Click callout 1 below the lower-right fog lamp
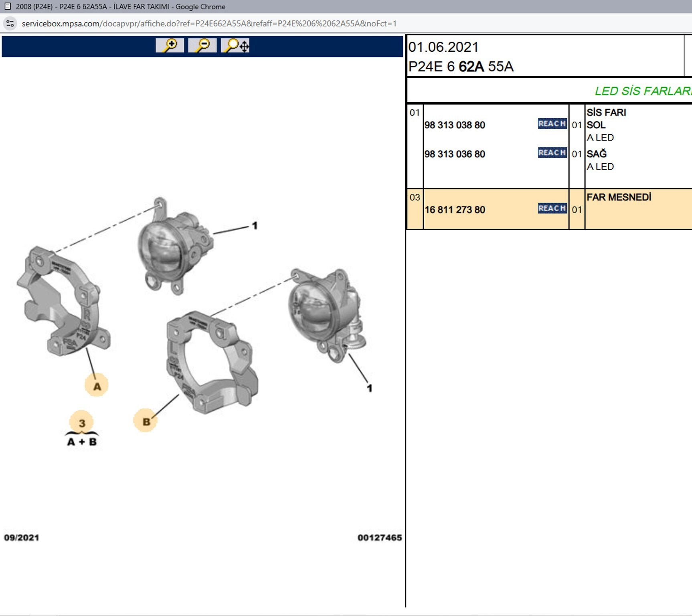The image size is (692, 616). tap(369, 388)
